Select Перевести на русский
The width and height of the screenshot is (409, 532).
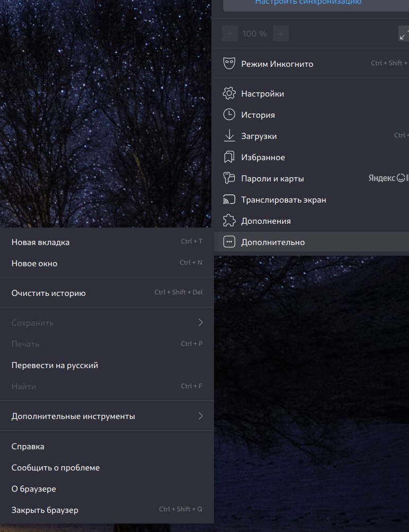pos(106,365)
